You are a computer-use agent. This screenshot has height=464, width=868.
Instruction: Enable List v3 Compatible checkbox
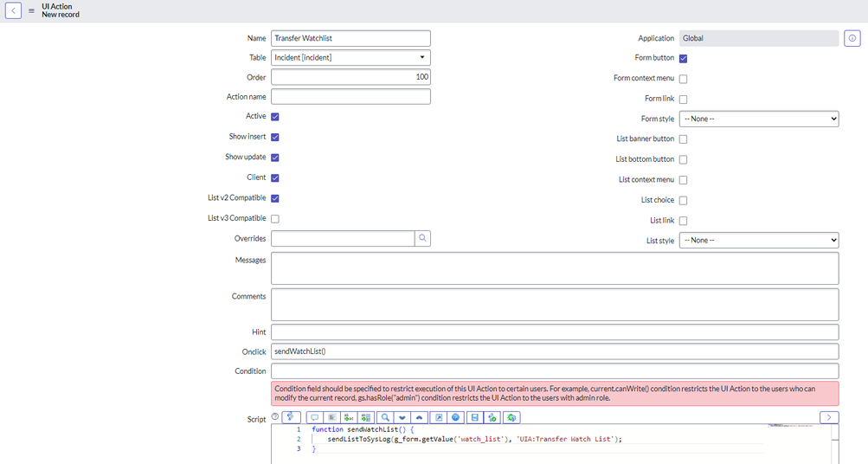[x=275, y=219]
